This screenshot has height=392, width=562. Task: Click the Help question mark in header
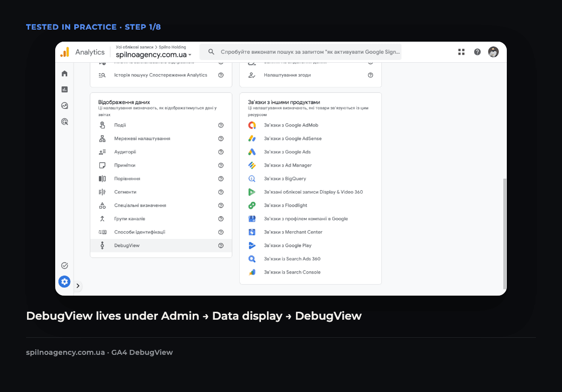(x=477, y=52)
